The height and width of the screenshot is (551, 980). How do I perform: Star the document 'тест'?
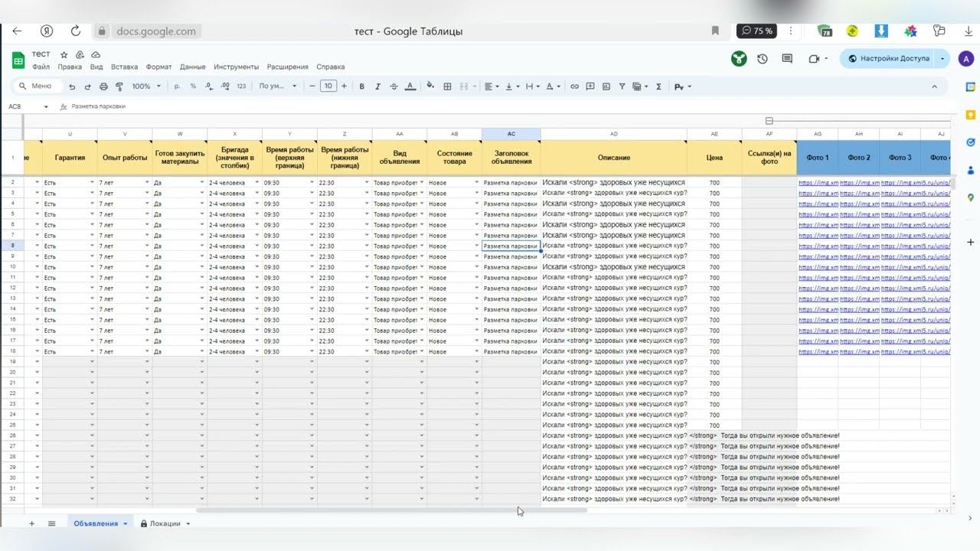(x=64, y=55)
